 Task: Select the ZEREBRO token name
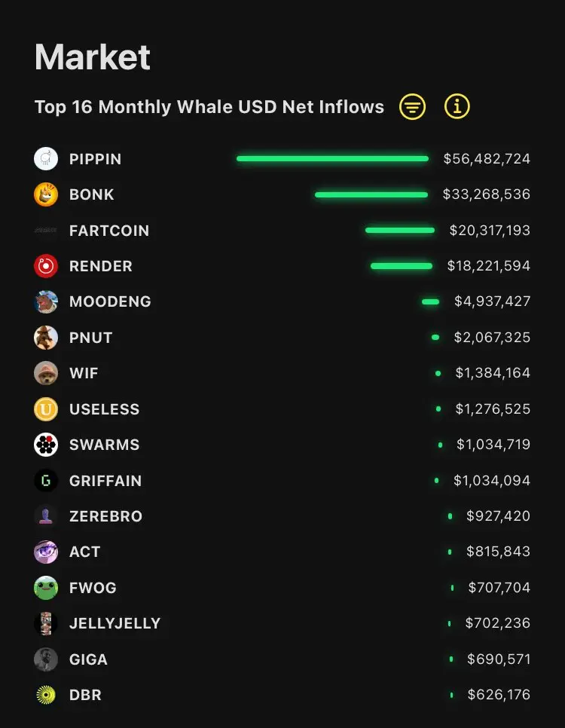coord(105,516)
